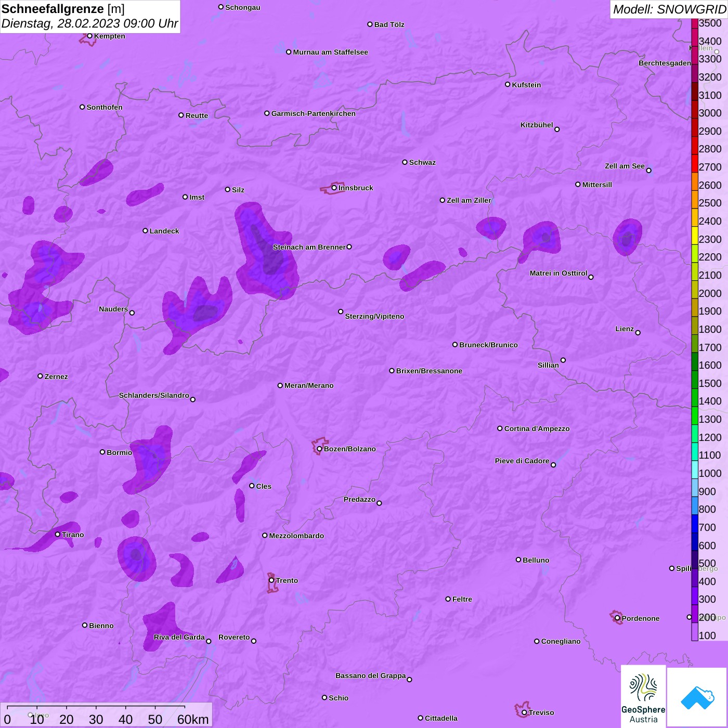Click the Bad Tölz label
The image size is (728, 728).
click(389, 24)
